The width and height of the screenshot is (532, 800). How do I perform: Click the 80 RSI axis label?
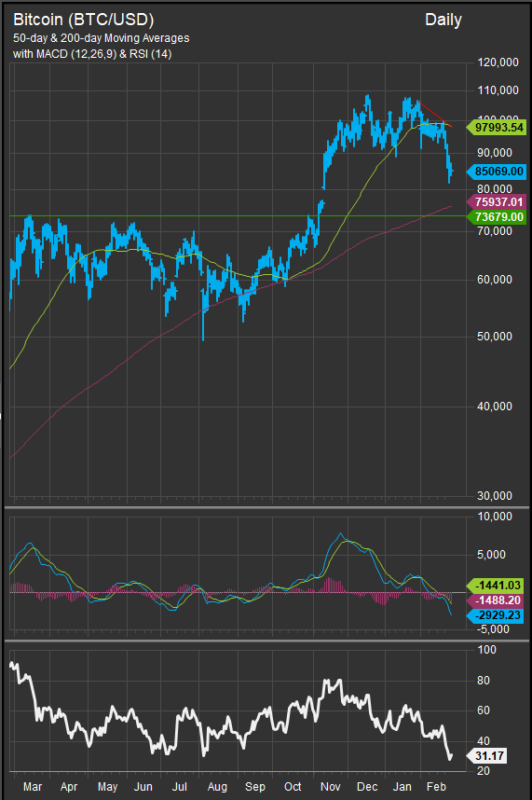coord(484,681)
